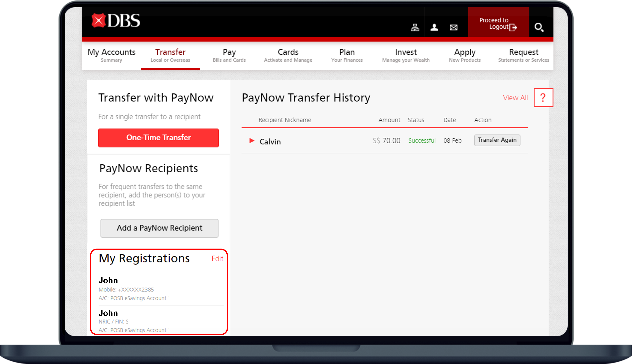Viewport: 632px width, 364px height.
Task: Click the S$ 70.00 amount
Action: click(x=386, y=141)
